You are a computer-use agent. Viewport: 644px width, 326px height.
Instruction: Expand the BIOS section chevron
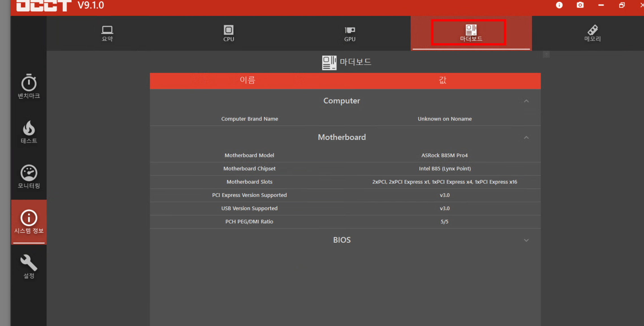click(x=526, y=240)
